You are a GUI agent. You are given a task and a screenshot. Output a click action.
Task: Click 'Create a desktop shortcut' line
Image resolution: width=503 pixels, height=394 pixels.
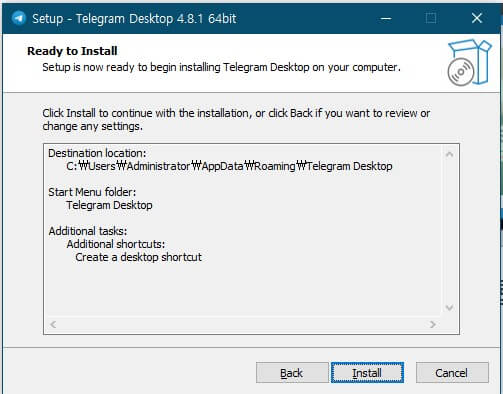pos(138,257)
